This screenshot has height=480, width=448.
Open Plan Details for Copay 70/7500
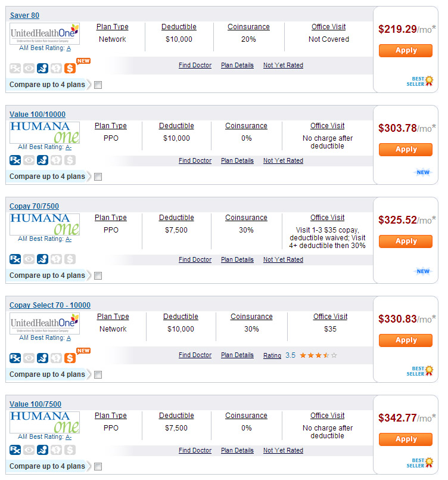click(x=237, y=259)
